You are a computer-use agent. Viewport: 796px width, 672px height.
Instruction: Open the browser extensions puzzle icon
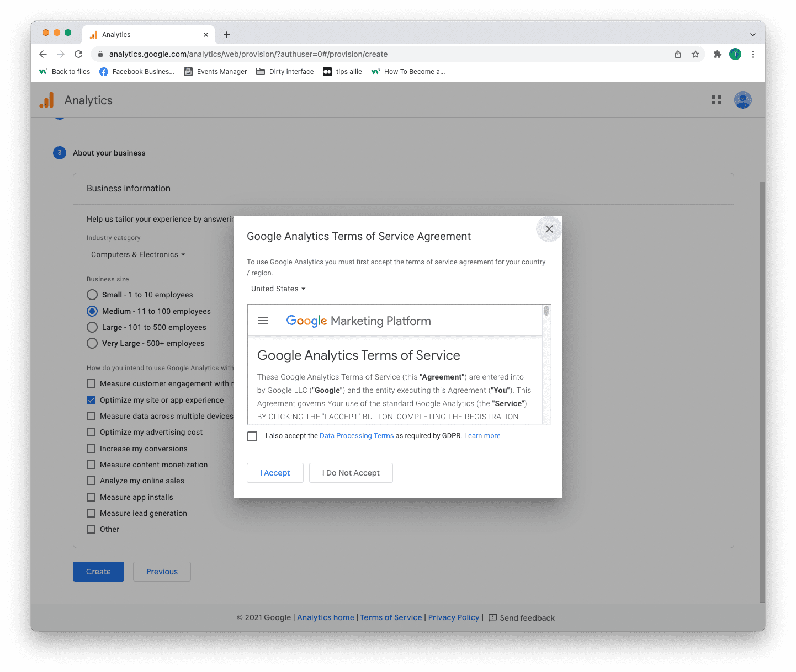click(718, 54)
